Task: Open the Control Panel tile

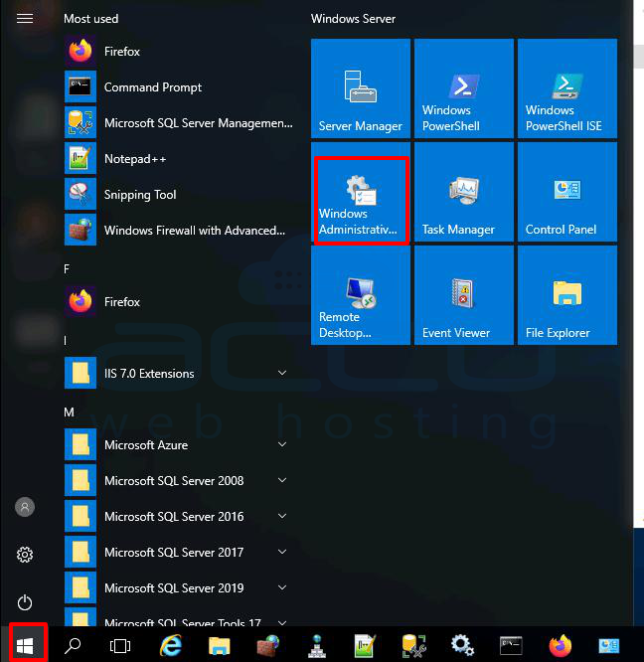Action: [567, 192]
